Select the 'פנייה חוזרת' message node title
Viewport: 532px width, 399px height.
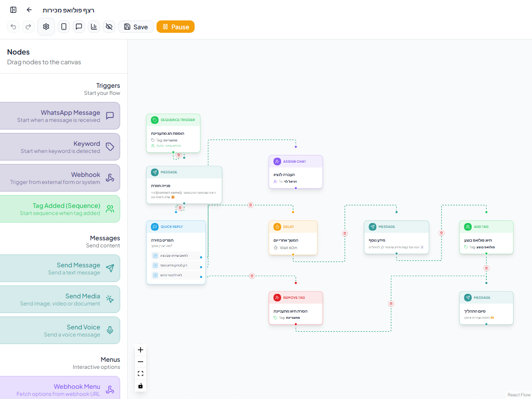click(x=161, y=185)
